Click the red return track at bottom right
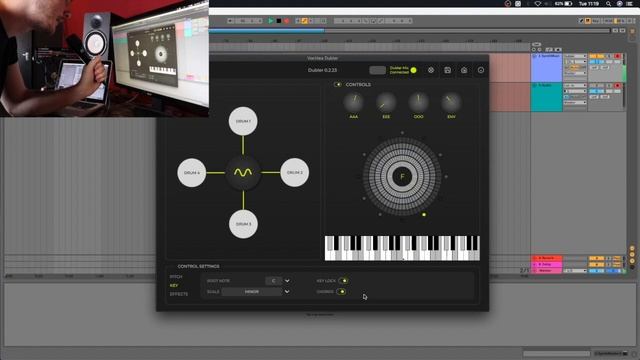The width and height of the screenshot is (640, 360). 547,258
